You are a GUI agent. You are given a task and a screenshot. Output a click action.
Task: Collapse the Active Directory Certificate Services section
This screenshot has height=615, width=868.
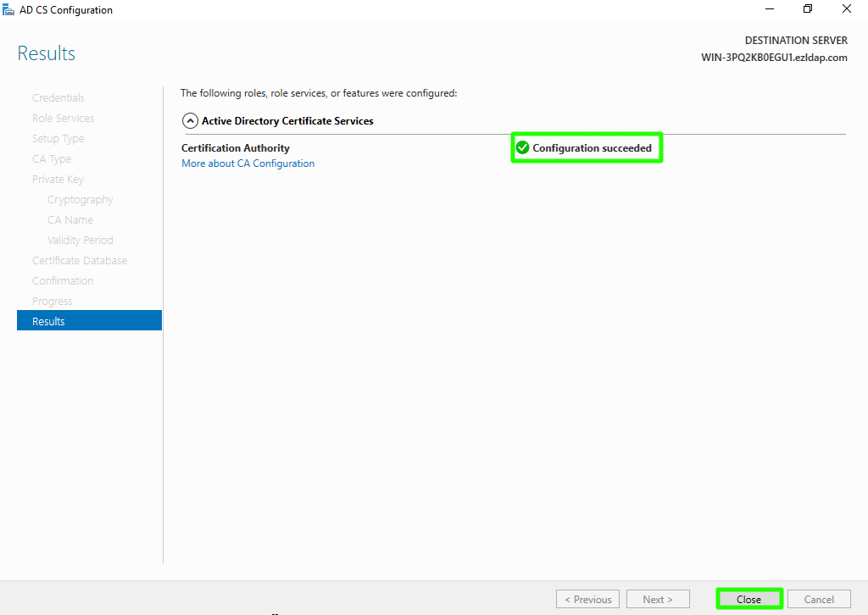pos(190,121)
